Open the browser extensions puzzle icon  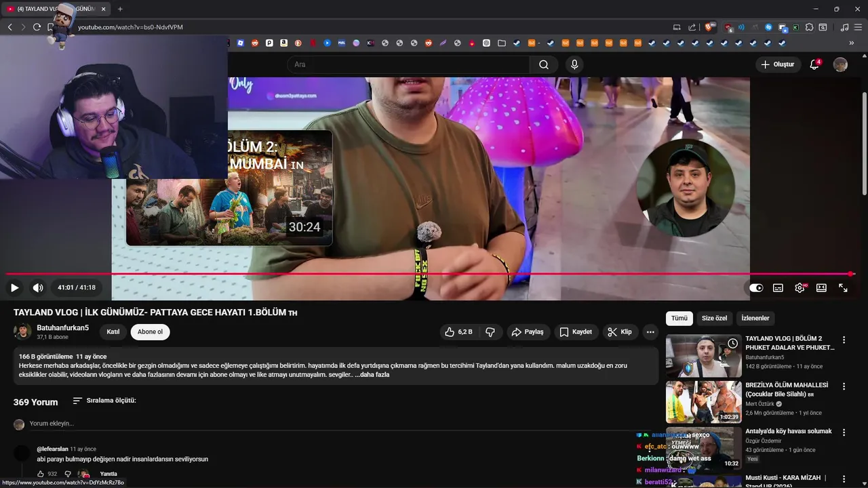809,27
